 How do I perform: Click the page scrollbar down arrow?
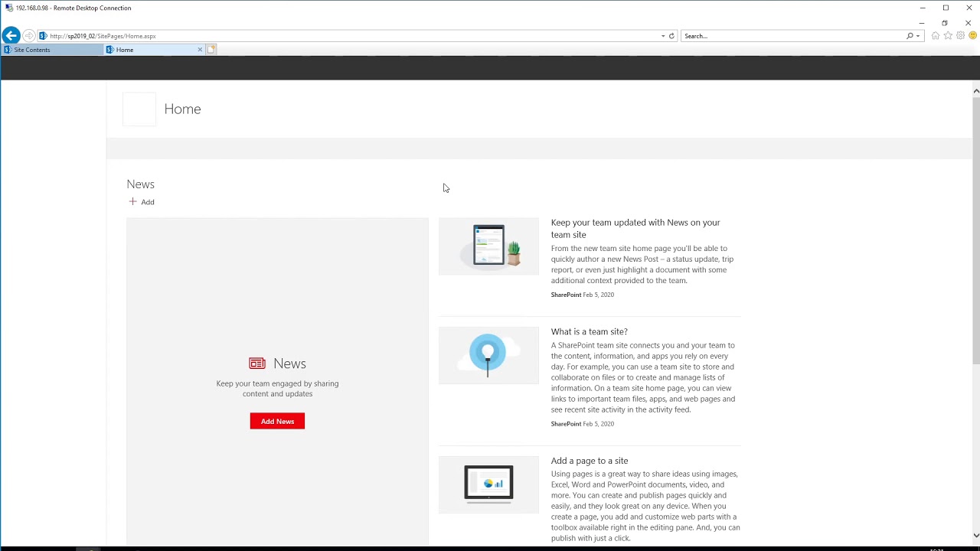pyautogui.click(x=976, y=536)
